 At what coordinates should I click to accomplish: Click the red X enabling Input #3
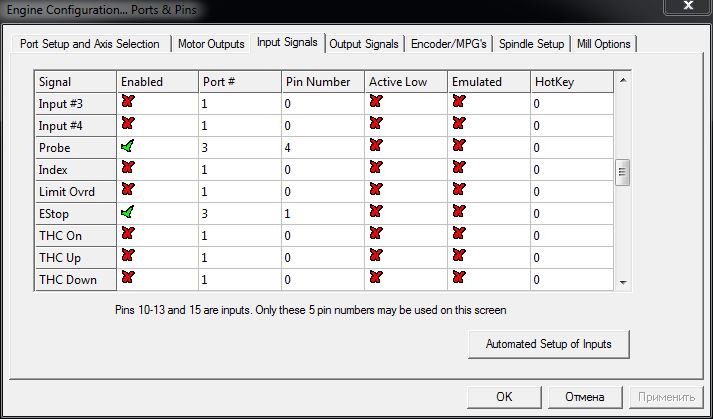127,102
